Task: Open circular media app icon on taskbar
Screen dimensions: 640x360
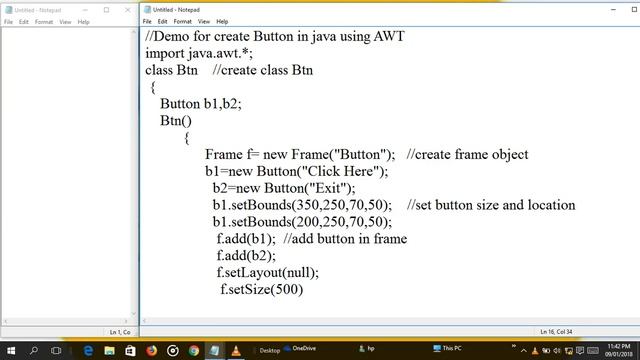Action: pos(173,351)
